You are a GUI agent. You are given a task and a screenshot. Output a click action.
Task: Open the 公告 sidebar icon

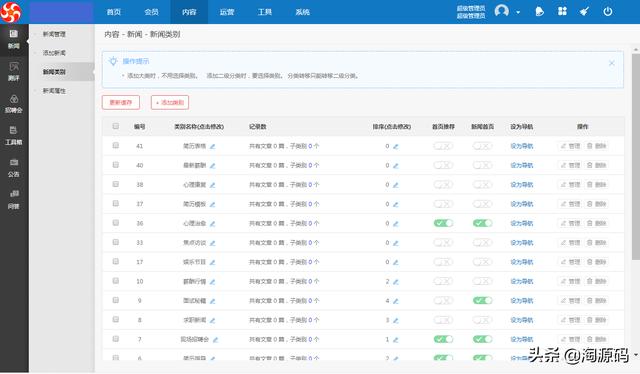[x=14, y=168]
